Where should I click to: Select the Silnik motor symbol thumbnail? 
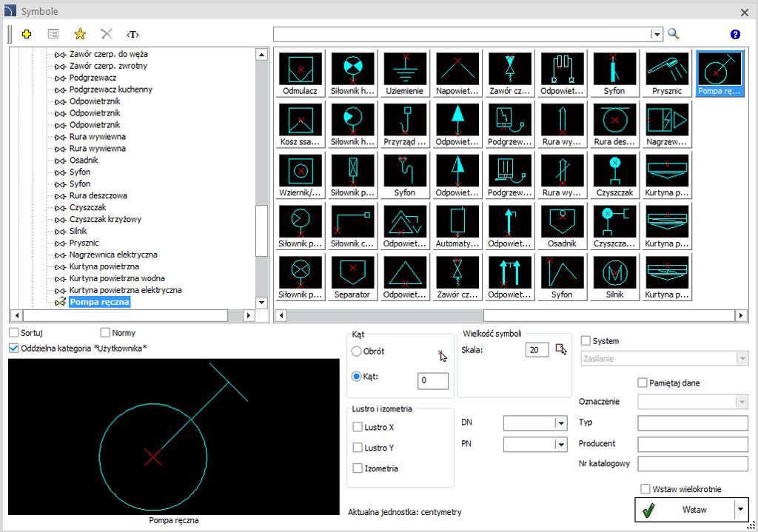[614, 277]
